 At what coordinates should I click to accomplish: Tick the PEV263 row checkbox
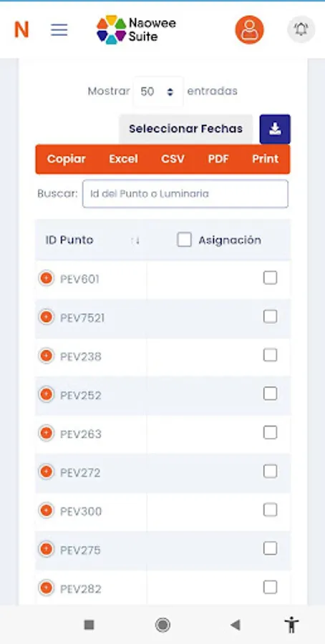(270, 432)
